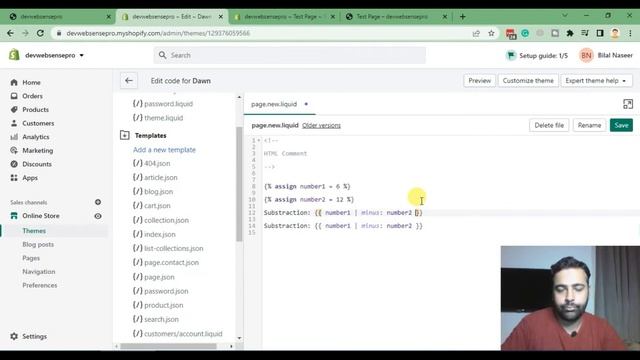
Task: Click the Shopify logo icon
Action: point(14,55)
